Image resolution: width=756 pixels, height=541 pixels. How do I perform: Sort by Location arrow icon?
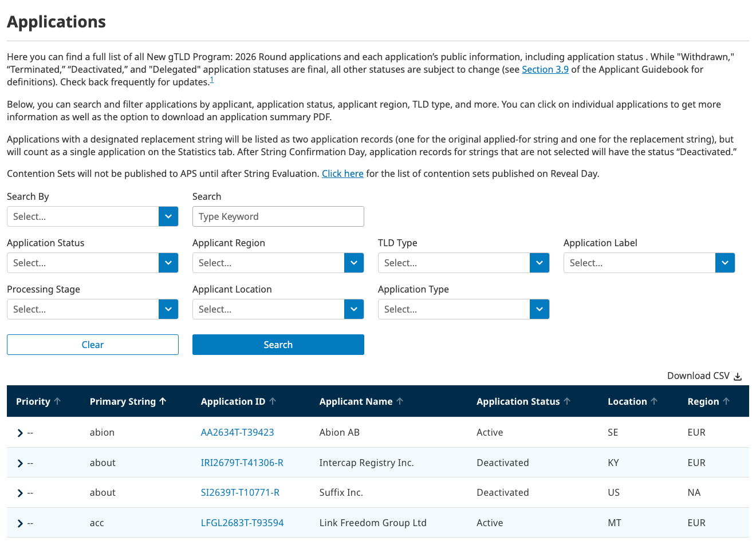pos(654,401)
